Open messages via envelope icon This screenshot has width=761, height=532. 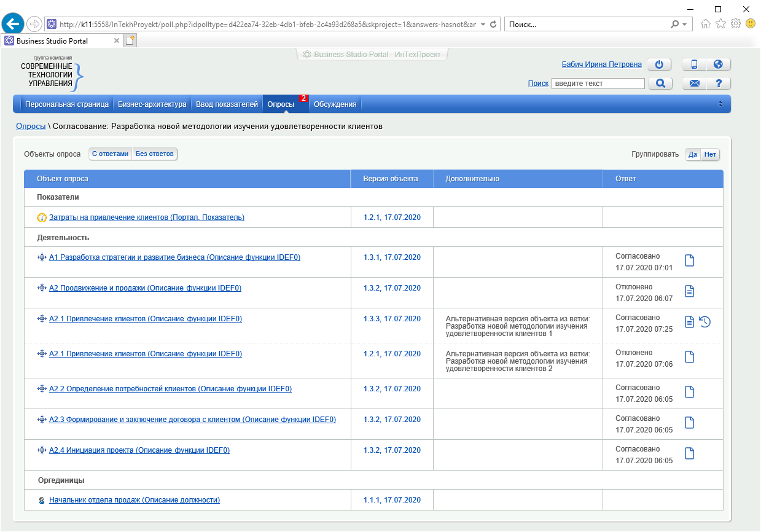click(x=694, y=84)
